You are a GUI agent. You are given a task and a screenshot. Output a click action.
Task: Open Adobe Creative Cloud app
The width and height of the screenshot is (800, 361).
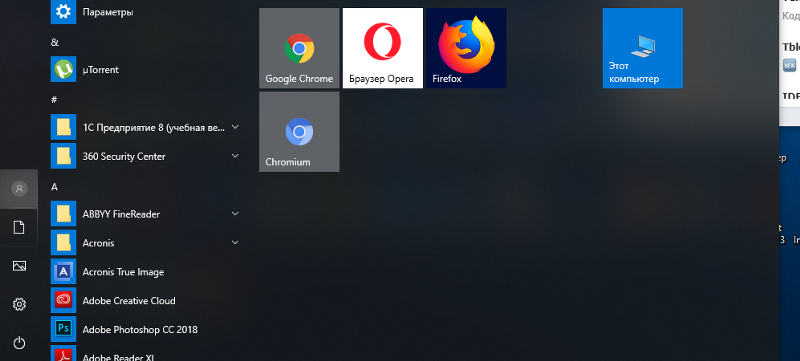pos(145,300)
